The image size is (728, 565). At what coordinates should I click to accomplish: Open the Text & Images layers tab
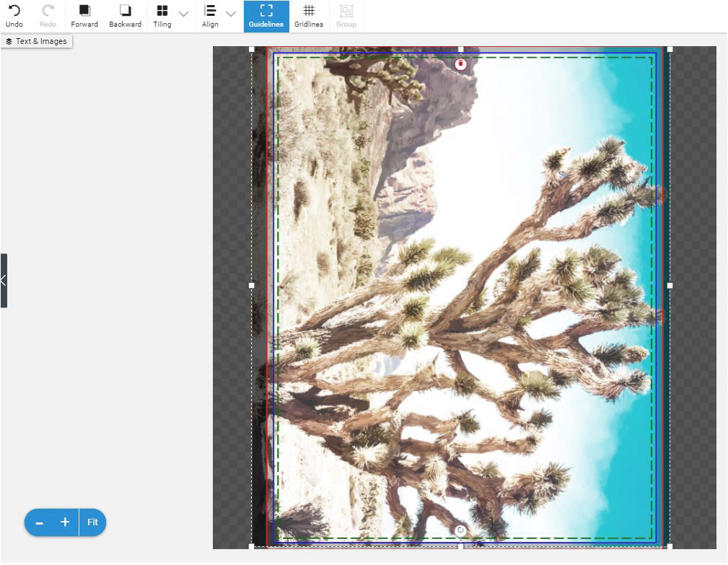36,41
